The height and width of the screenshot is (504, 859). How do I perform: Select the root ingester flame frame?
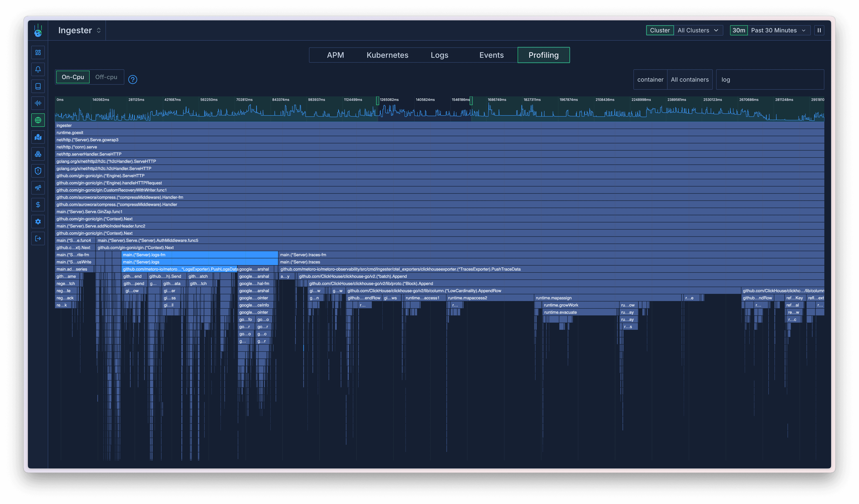[439, 125]
